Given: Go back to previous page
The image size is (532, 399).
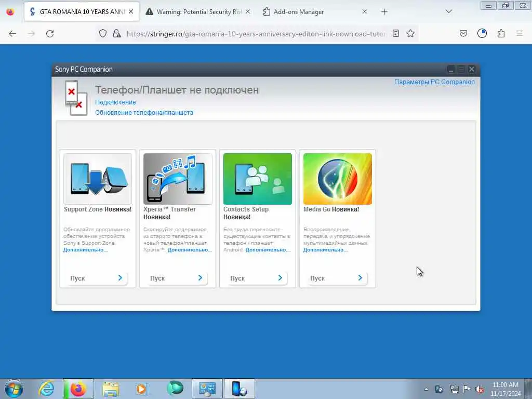Looking at the screenshot, I should tap(12, 34).
